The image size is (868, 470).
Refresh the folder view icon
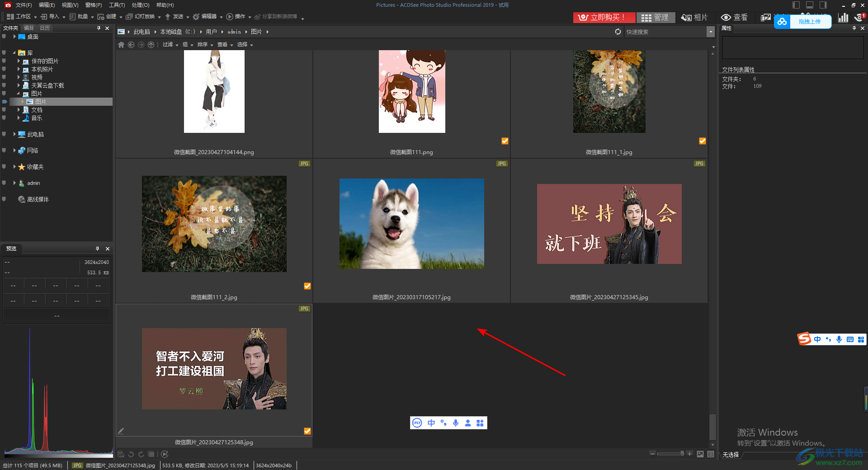click(x=618, y=32)
